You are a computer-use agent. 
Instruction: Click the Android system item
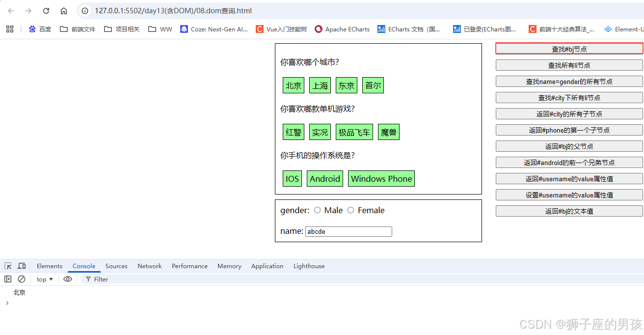325,178
